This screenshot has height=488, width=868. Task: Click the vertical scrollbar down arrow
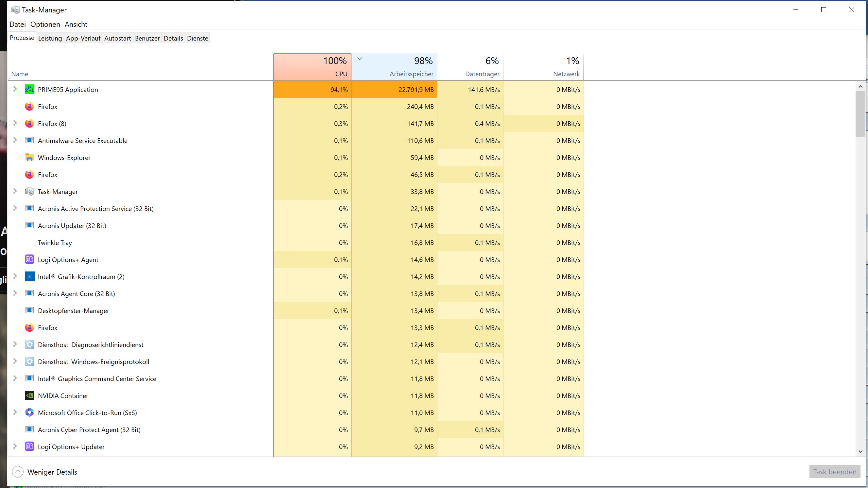coord(860,451)
